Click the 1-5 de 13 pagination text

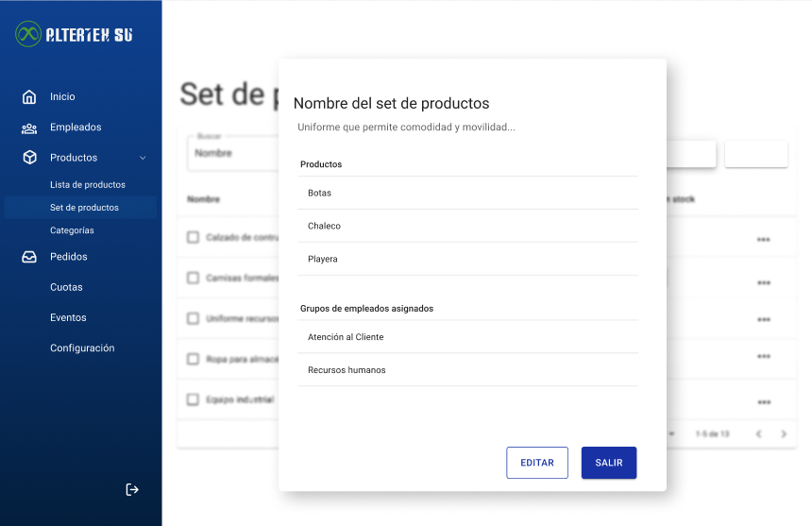713,433
